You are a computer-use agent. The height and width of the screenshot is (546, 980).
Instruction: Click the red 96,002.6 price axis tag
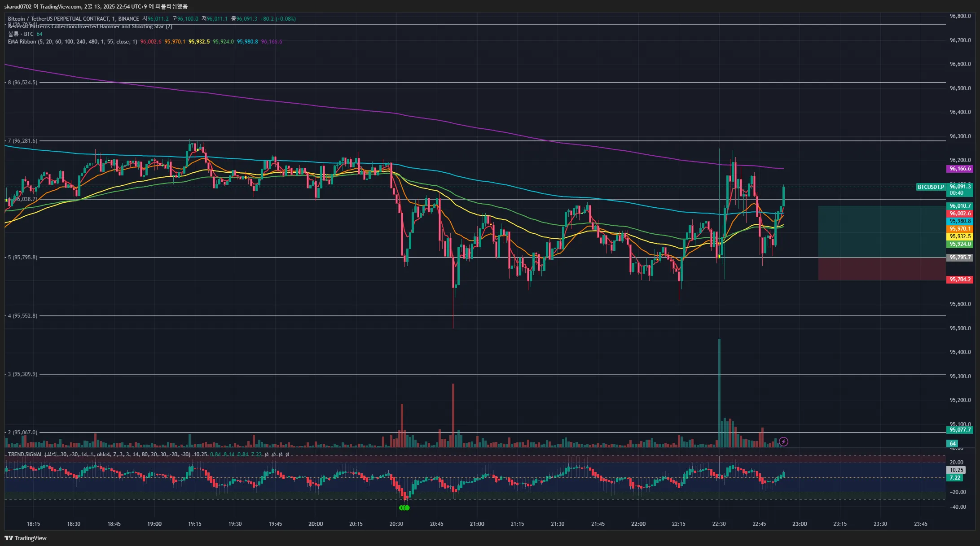pos(960,214)
